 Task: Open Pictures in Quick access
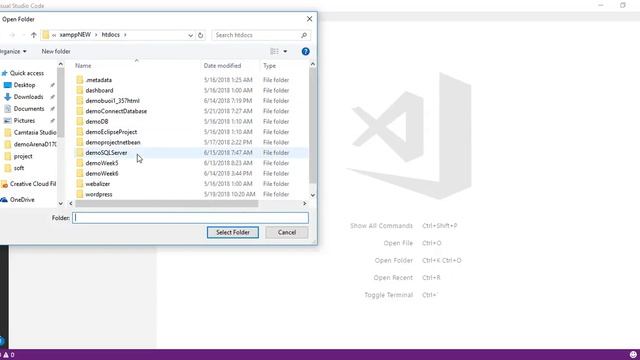(x=24, y=120)
